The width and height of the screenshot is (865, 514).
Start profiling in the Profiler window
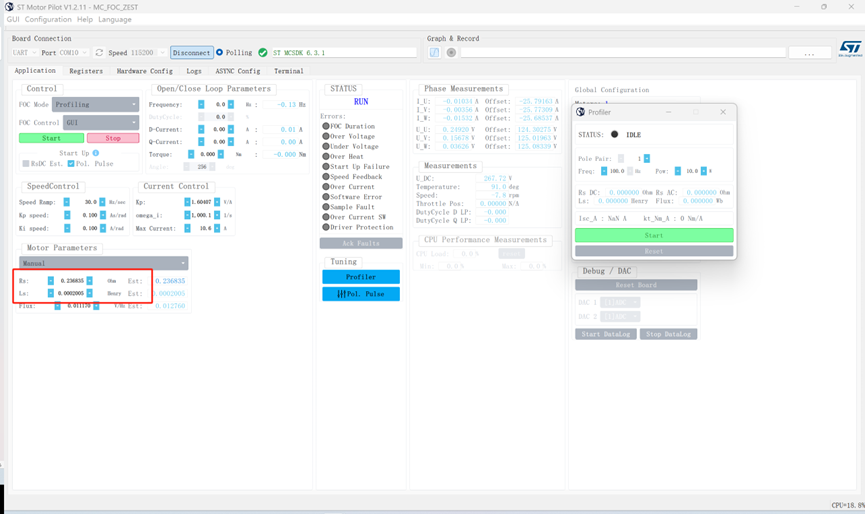(654, 235)
